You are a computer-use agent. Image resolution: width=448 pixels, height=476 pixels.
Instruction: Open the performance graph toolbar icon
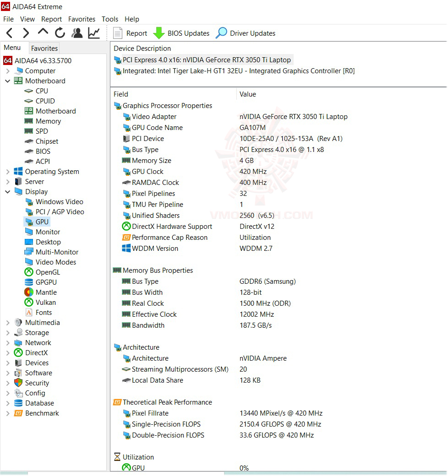[94, 33]
